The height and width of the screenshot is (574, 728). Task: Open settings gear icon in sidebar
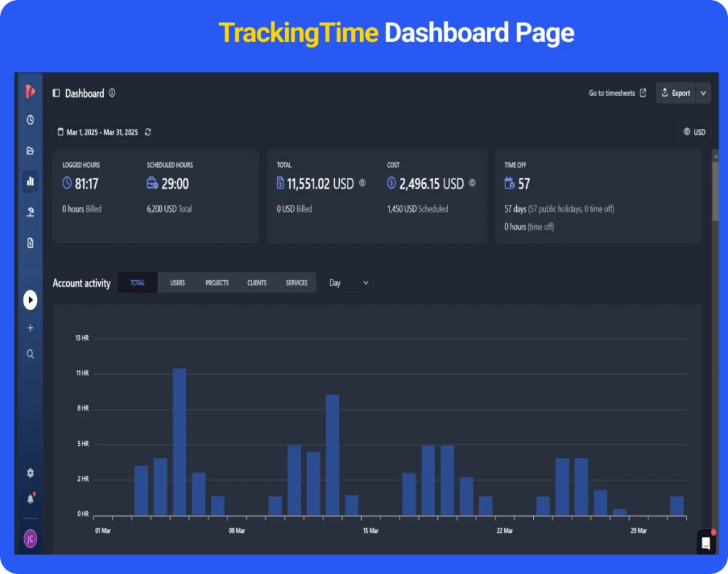click(30, 473)
